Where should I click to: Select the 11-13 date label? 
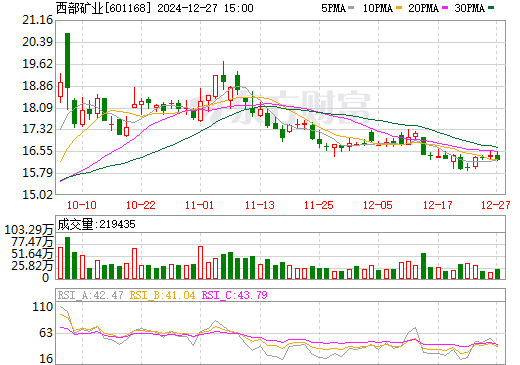260,205
